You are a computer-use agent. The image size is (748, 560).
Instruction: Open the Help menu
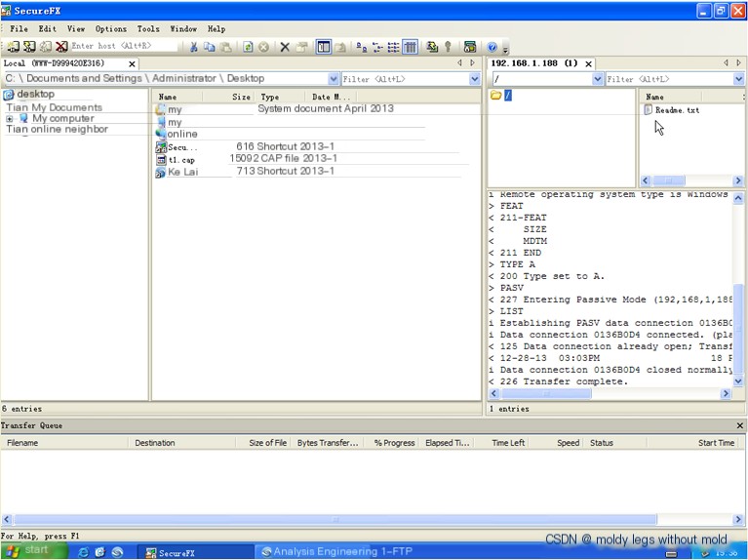click(217, 28)
